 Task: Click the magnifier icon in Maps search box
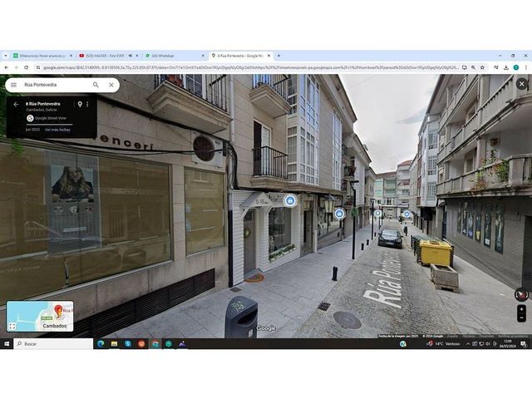click(96, 85)
